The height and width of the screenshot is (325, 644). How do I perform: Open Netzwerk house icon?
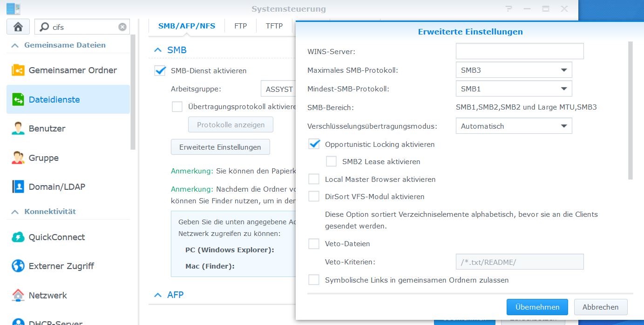tap(18, 296)
